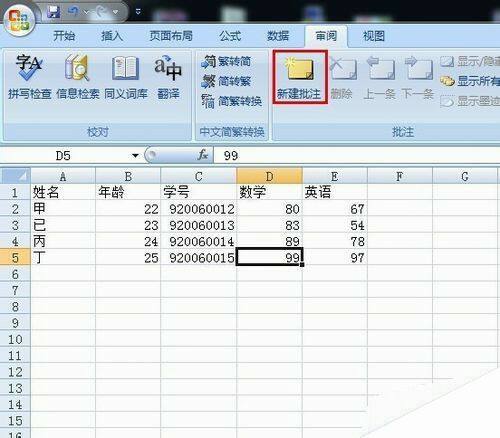Go to the 页面布局 tab
This screenshot has width=500, height=438.
click(x=171, y=35)
